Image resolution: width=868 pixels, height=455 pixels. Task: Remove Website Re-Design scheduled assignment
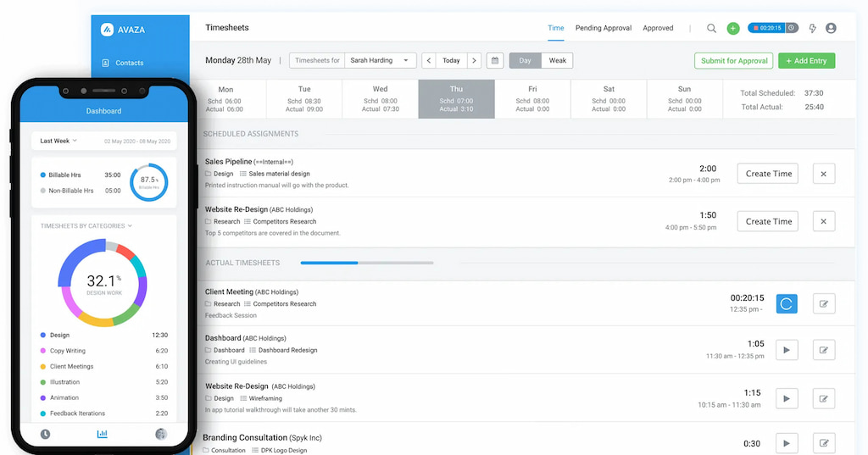824,221
